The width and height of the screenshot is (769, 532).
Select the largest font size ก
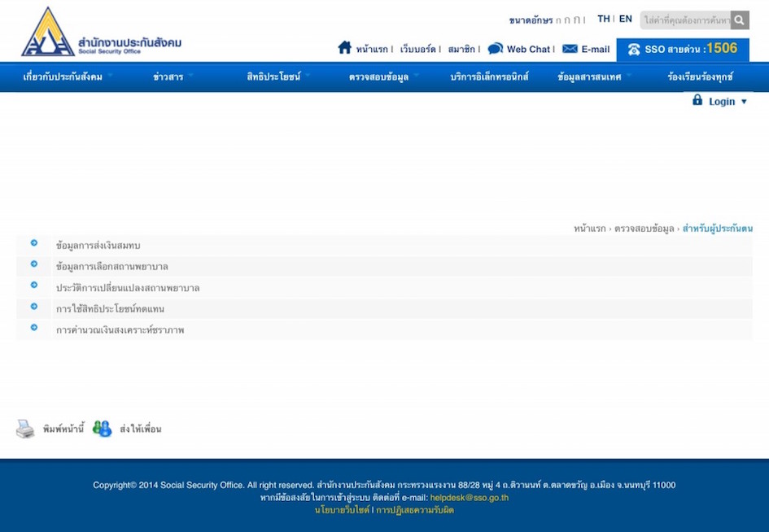(577, 20)
